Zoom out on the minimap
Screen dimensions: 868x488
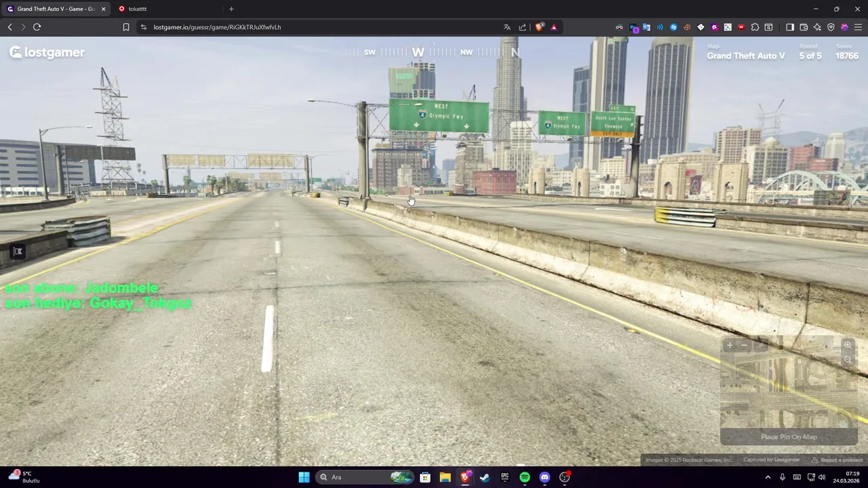(x=848, y=360)
